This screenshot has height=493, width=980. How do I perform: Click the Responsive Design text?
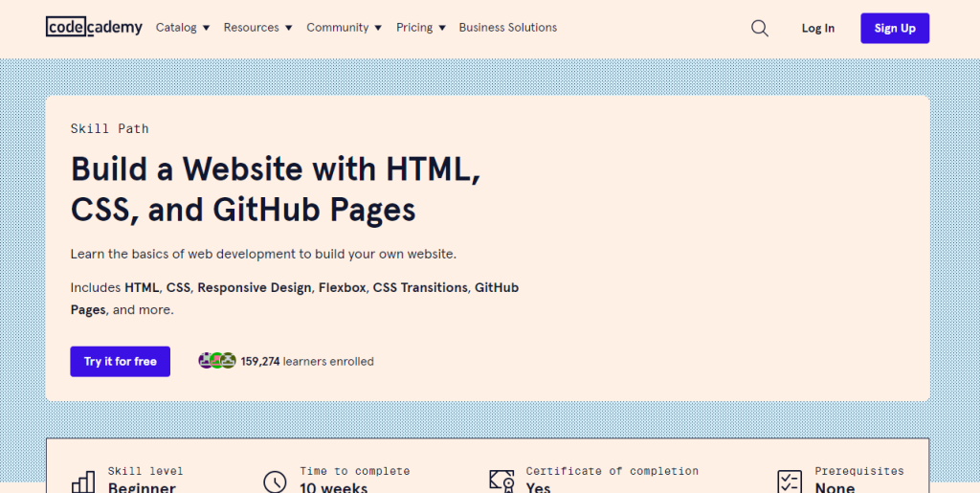coord(255,288)
